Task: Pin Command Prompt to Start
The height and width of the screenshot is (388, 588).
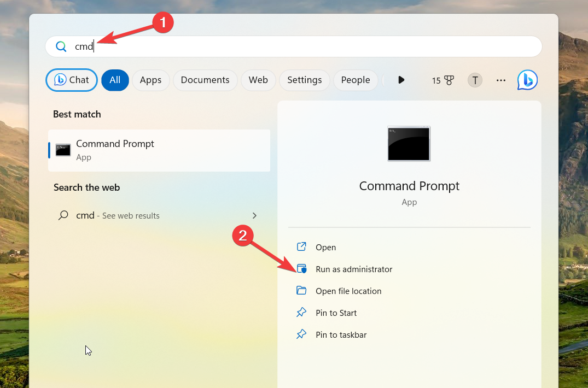Action: (x=336, y=313)
